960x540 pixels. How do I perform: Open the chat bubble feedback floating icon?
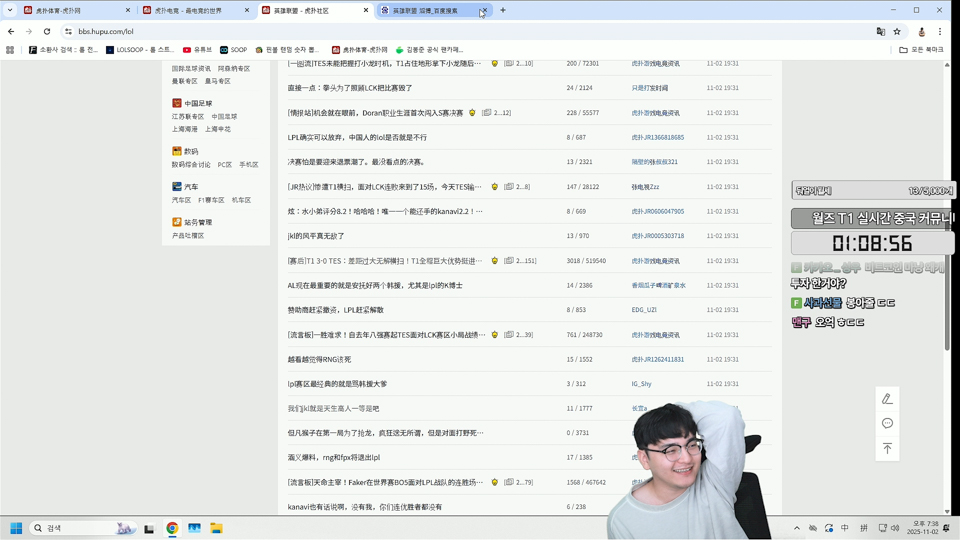(887, 424)
